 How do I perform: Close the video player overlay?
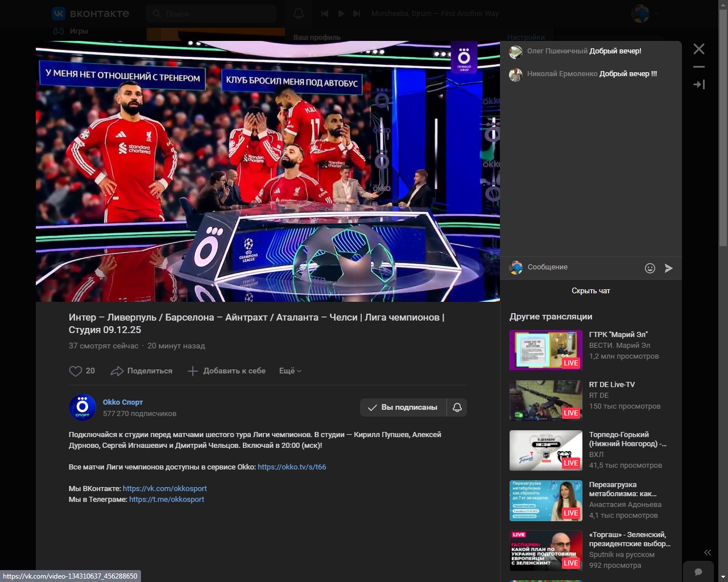[699, 49]
